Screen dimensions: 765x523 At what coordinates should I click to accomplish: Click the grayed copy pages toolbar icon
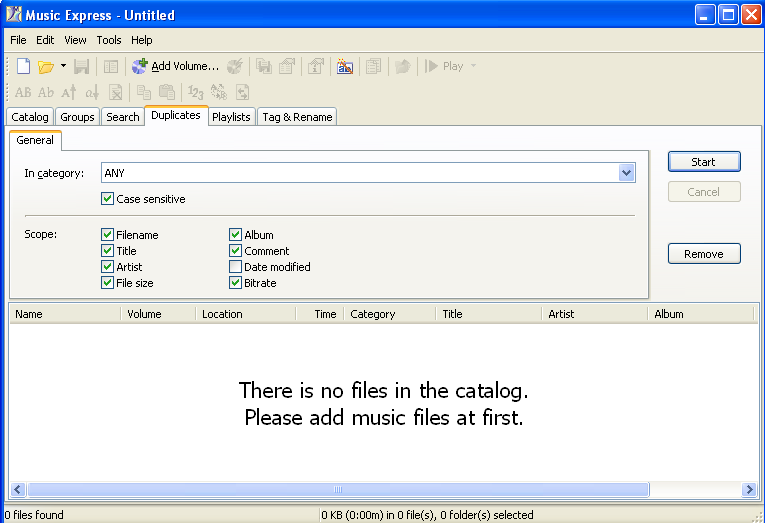point(373,66)
